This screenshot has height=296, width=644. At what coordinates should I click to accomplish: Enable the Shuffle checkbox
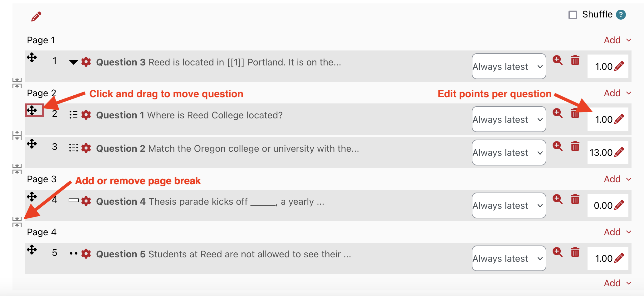click(x=573, y=15)
